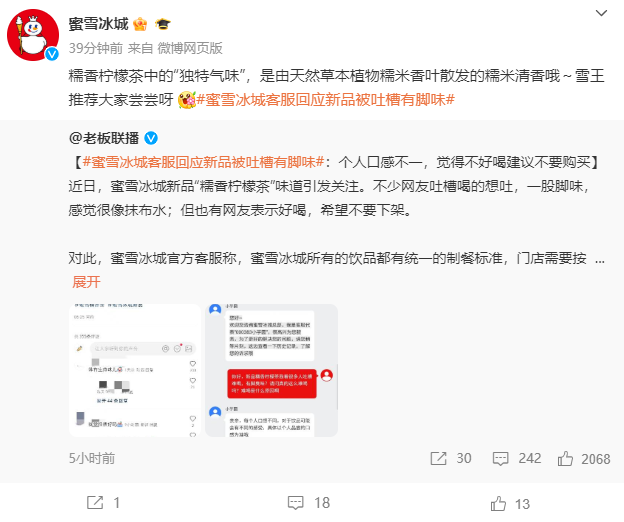This screenshot has width=624, height=522.
Task: Click the crown membership badge icon
Action: [140, 24]
